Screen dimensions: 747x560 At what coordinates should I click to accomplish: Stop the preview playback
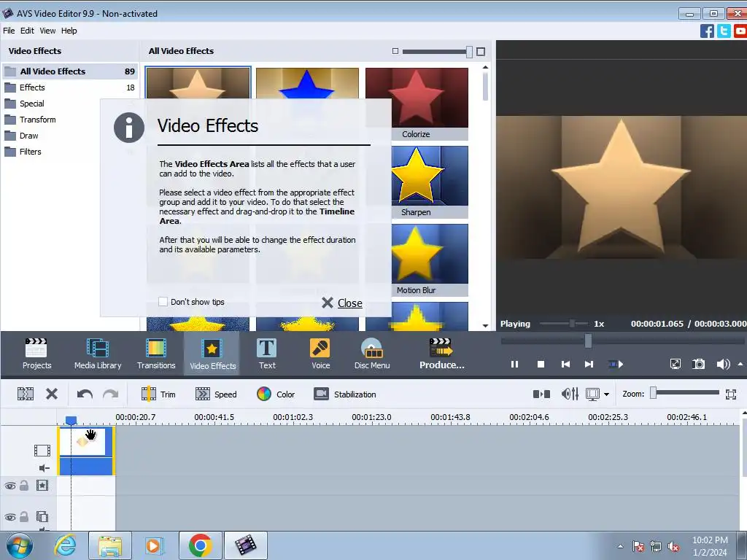click(x=541, y=365)
